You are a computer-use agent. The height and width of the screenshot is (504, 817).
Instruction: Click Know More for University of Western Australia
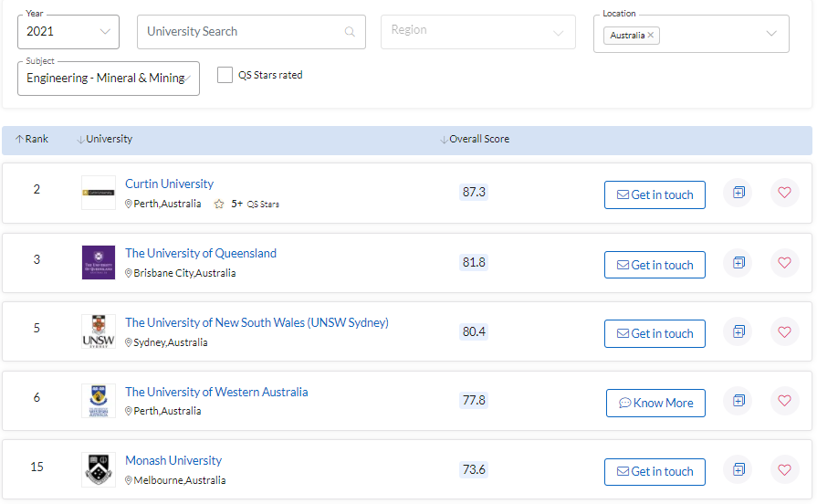point(655,403)
